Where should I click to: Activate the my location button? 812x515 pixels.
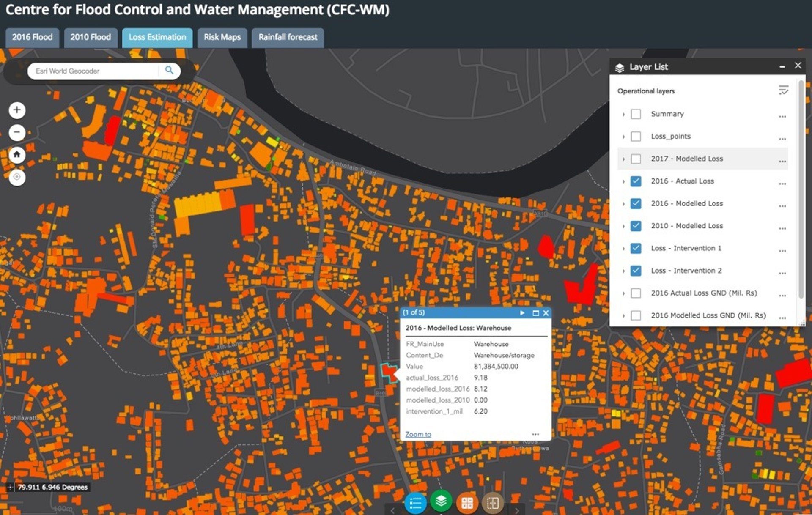pyautogui.click(x=17, y=177)
